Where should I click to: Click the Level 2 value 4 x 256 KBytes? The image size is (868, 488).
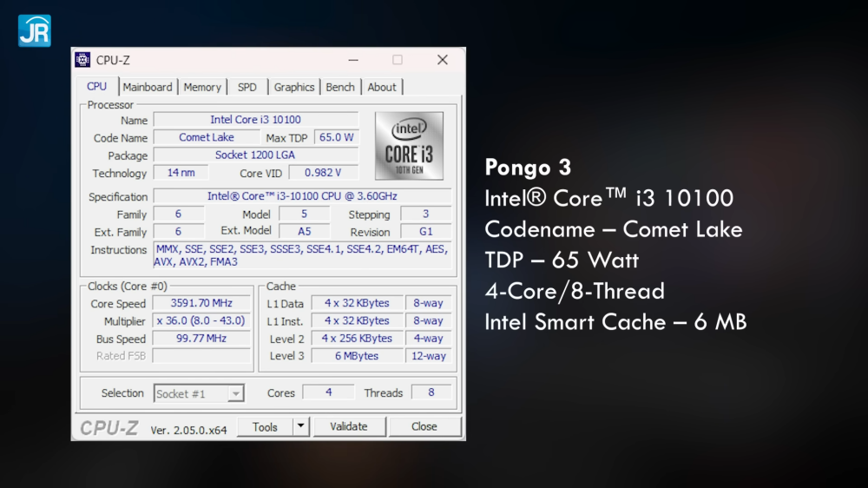coord(357,339)
